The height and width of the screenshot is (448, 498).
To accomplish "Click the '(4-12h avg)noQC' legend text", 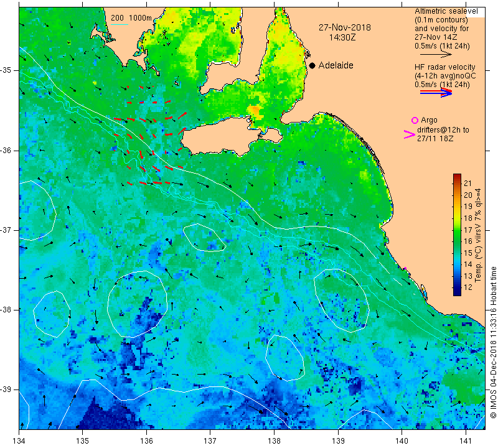I will (x=445, y=75).
